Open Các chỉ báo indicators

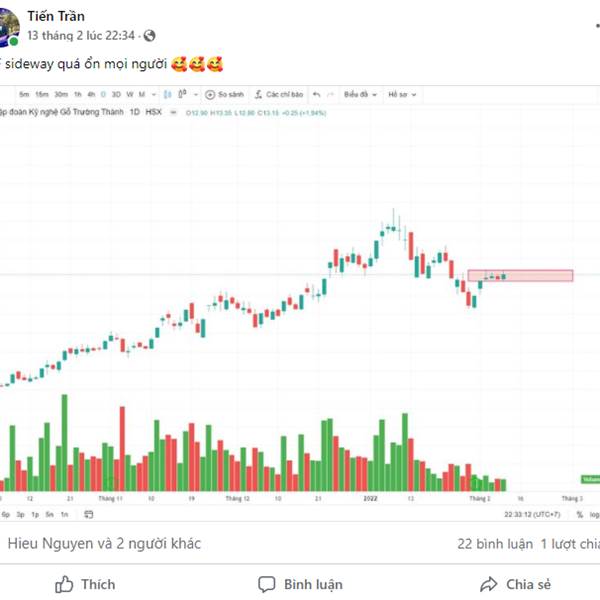click(279, 94)
